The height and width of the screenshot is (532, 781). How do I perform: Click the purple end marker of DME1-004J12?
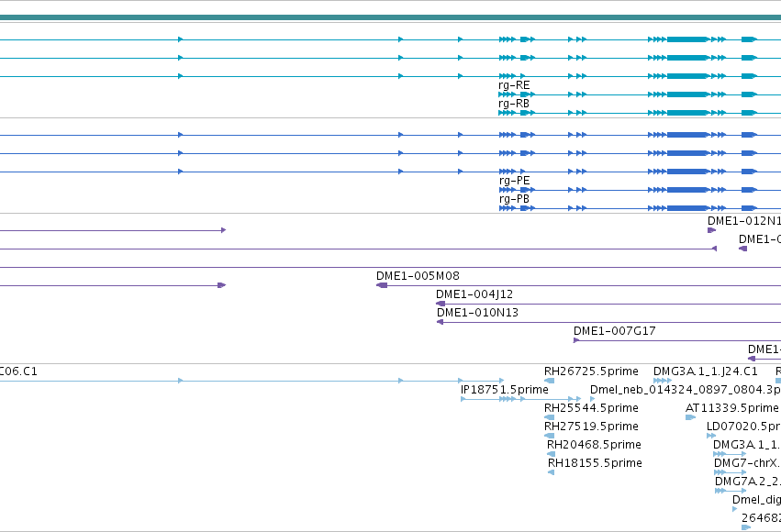(441, 304)
